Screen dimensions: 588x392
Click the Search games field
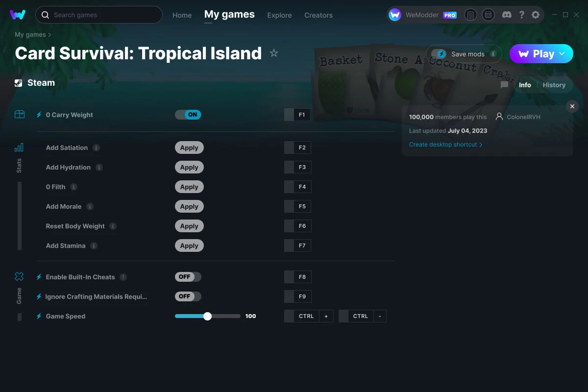98,15
